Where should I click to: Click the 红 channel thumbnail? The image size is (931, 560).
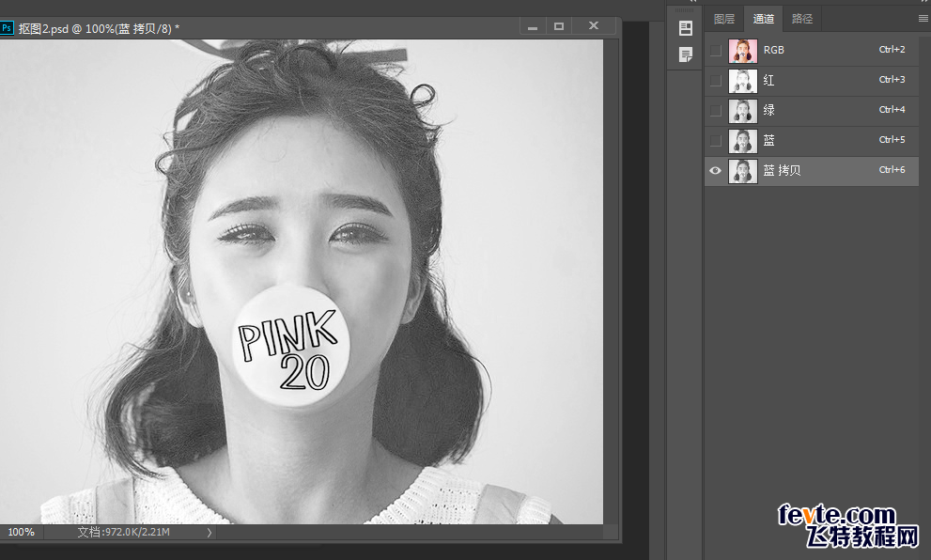pos(743,81)
